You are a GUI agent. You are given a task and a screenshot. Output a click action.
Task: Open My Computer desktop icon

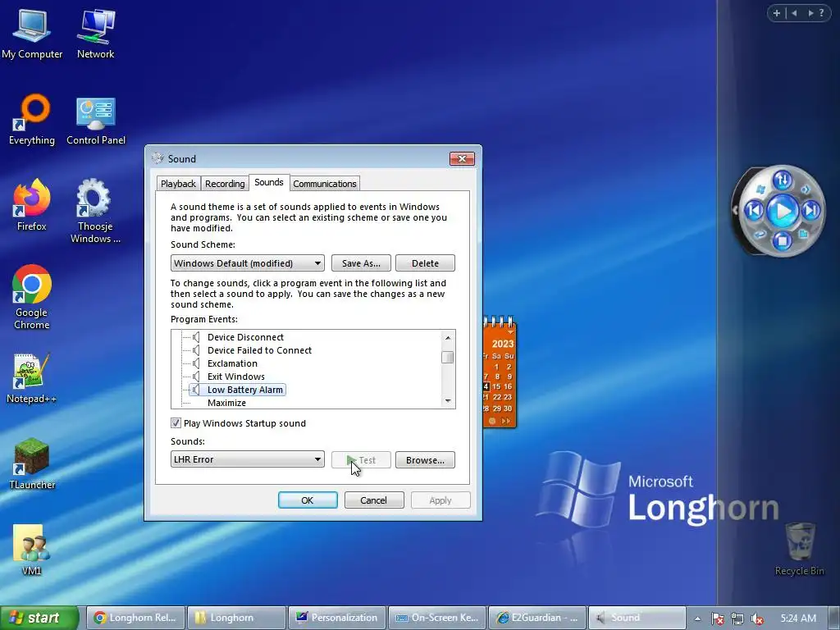click(32, 33)
